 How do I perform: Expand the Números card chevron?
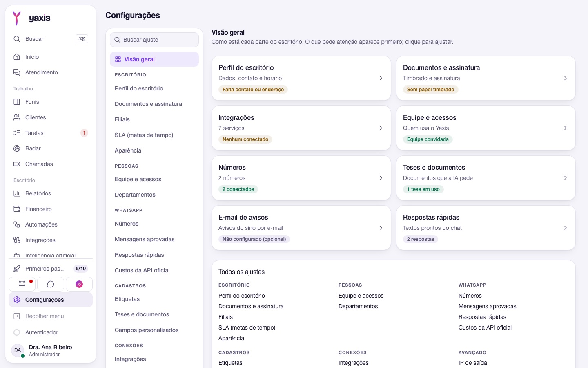click(381, 178)
